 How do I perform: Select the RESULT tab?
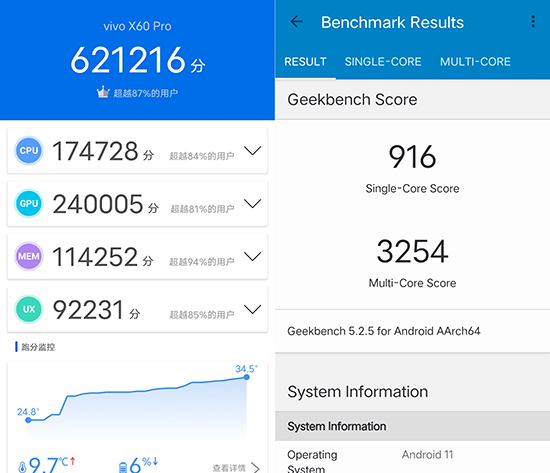pyautogui.click(x=305, y=62)
